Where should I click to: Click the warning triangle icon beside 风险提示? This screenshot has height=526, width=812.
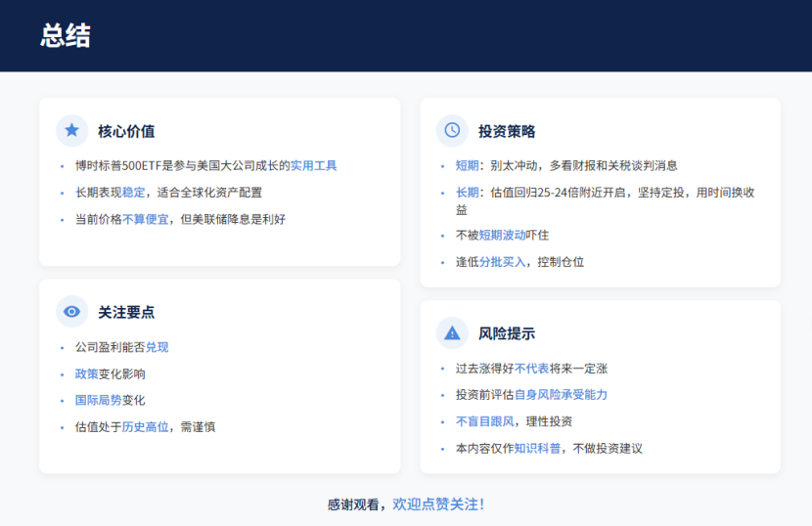452,332
